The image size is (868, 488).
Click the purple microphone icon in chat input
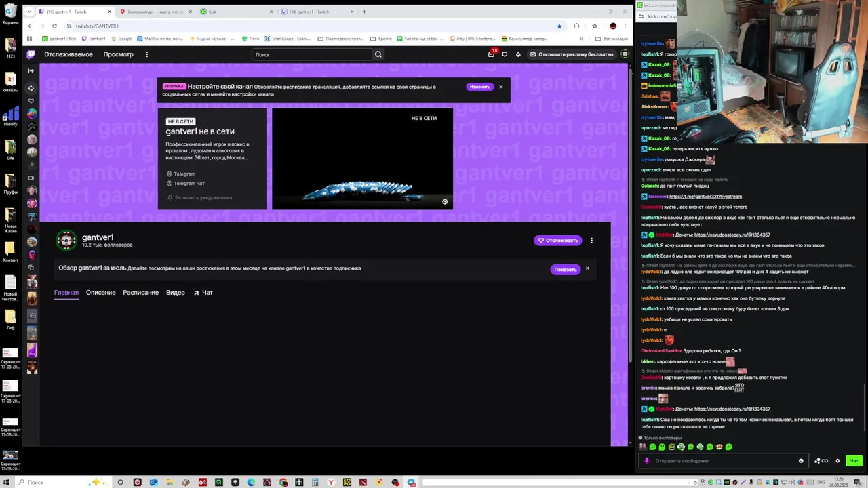[x=646, y=461]
